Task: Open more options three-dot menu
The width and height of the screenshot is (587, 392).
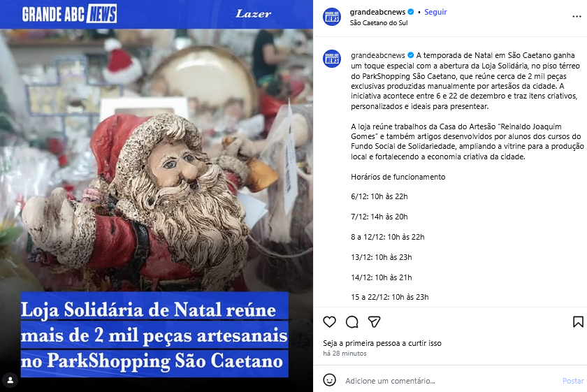Action: 577,17
